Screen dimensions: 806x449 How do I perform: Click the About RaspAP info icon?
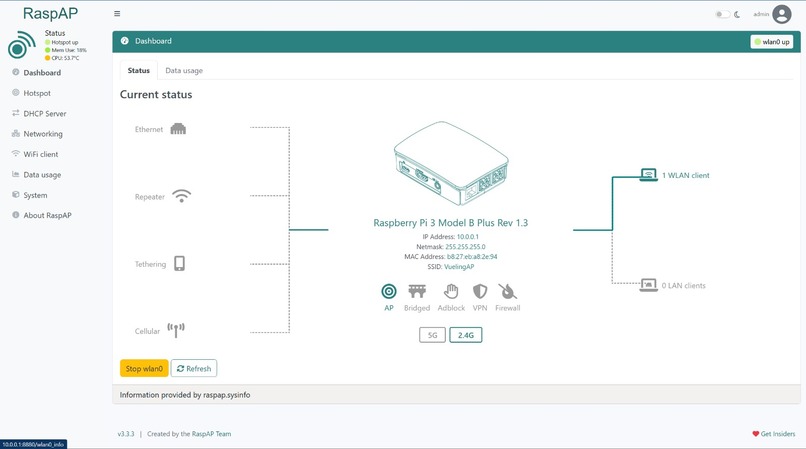click(15, 215)
